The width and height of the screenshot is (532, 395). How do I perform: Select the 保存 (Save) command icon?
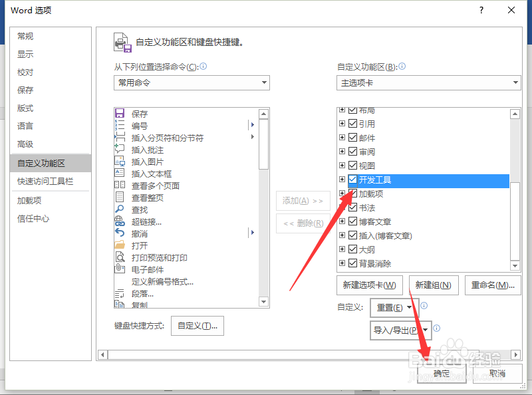tap(121, 113)
